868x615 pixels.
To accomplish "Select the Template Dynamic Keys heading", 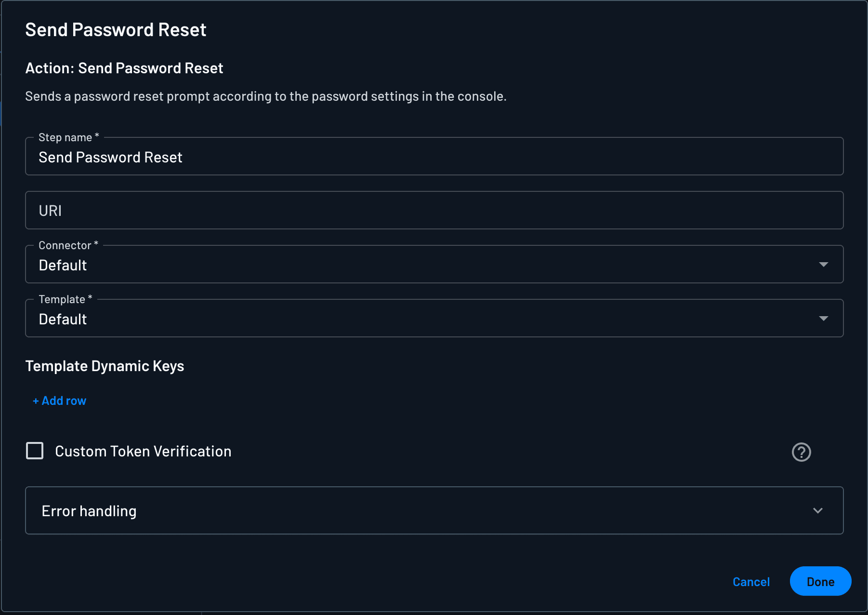I will pos(105,366).
